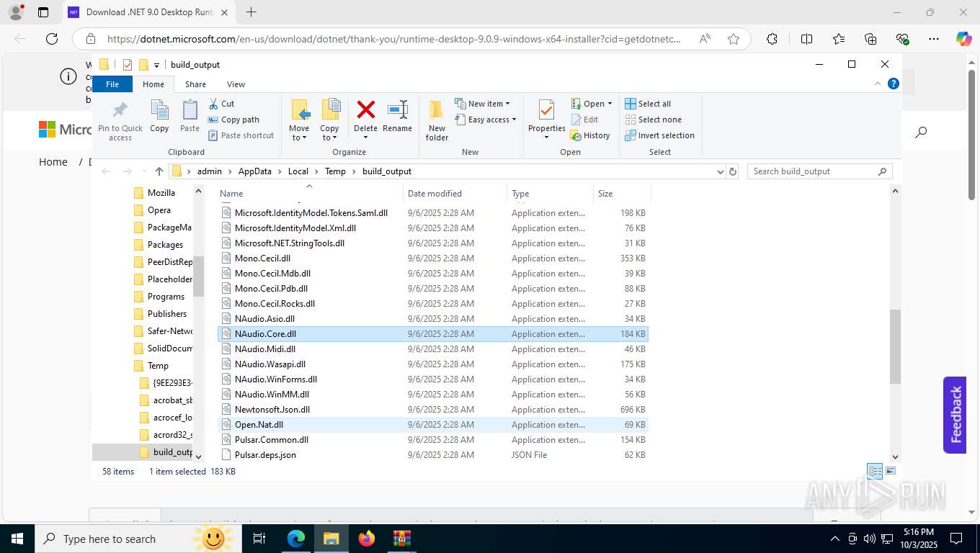Open the Feedback tab on webpage

click(x=955, y=415)
